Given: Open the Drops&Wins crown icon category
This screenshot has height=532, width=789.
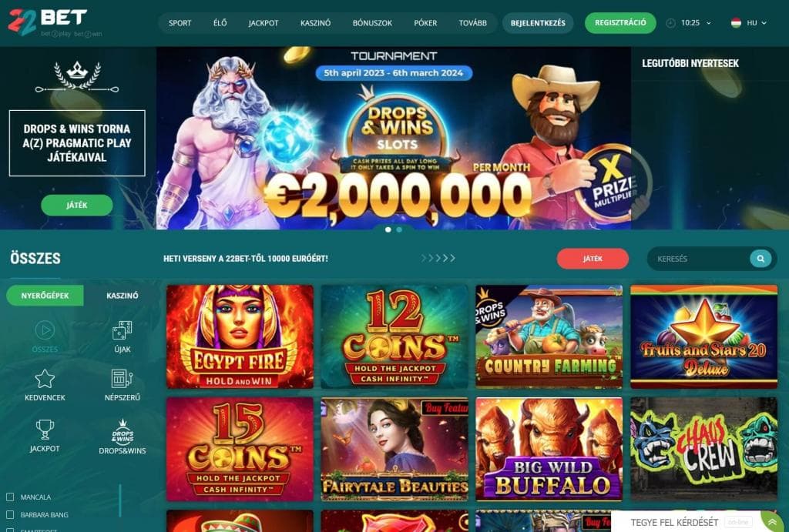Looking at the screenshot, I should [x=123, y=431].
